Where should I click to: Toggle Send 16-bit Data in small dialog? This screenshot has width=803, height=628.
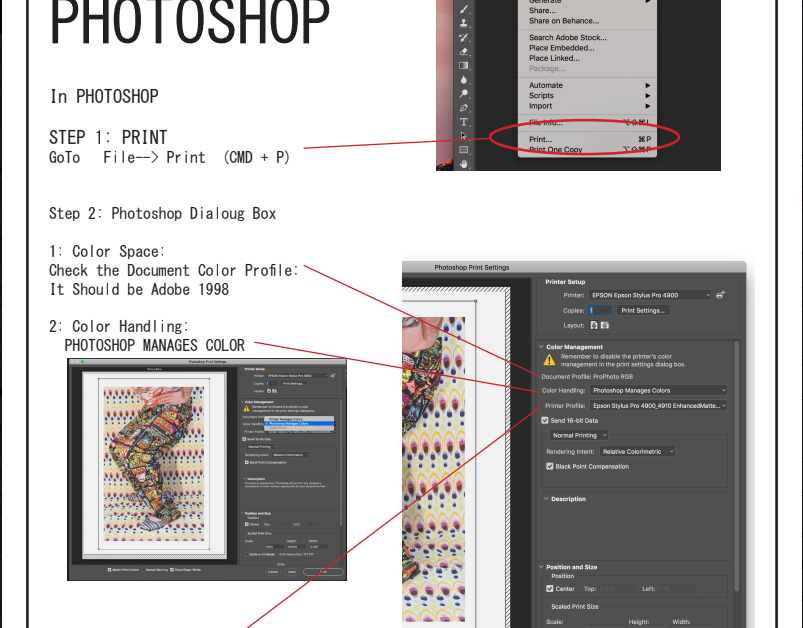244,439
